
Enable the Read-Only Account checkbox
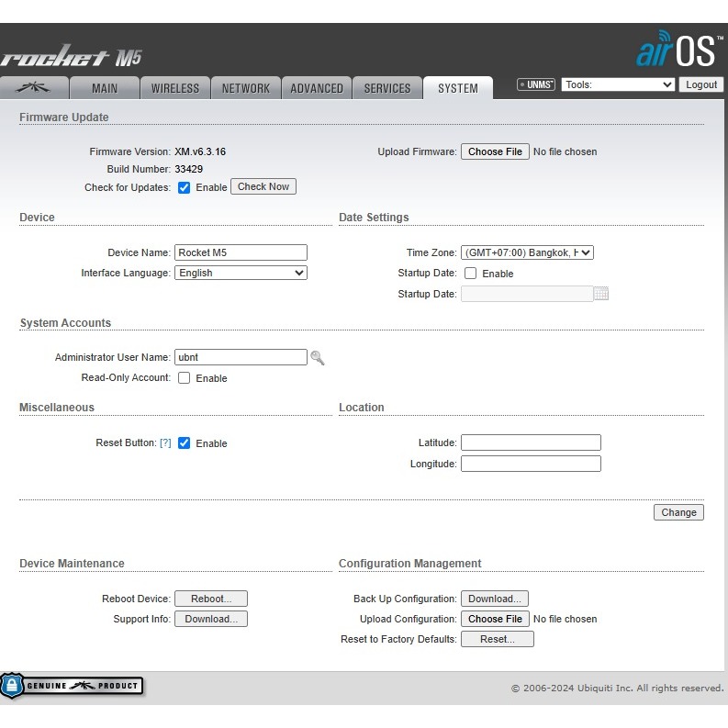tap(185, 378)
